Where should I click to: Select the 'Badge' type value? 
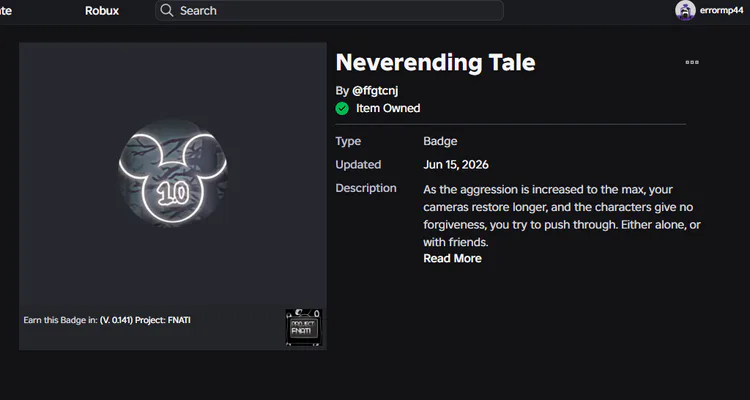[440, 141]
